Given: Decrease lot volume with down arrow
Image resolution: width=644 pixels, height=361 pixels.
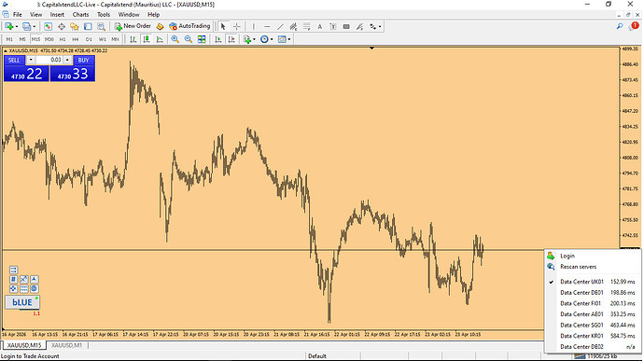Looking at the screenshot, I should click(31, 60).
